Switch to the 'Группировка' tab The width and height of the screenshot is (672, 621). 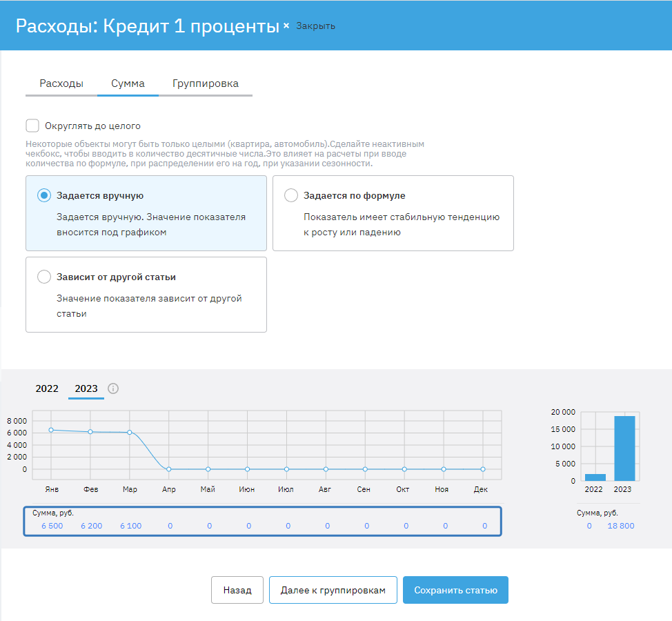pos(206,83)
